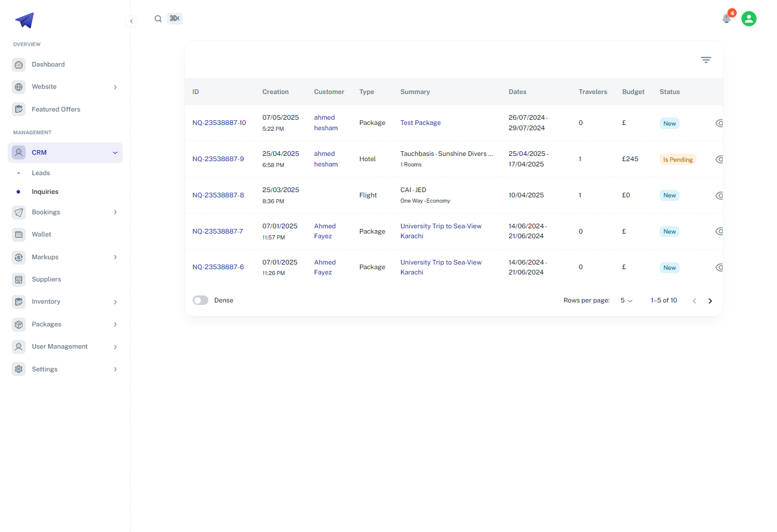Open inquiry link NQ-23538887-7

point(218,231)
